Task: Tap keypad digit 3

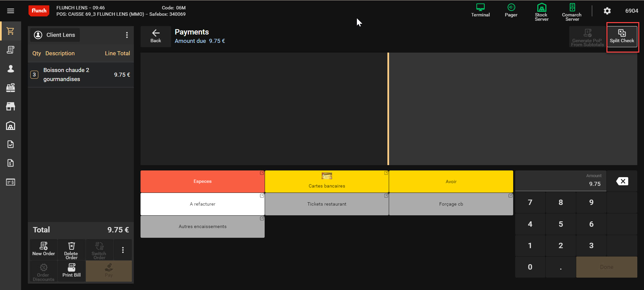Action: click(591, 245)
